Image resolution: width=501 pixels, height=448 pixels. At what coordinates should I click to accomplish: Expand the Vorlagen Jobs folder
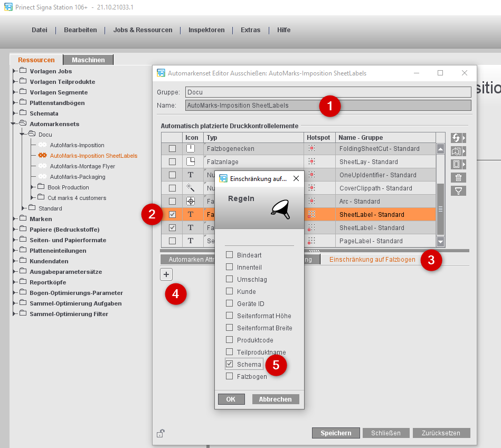tap(14, 71)
